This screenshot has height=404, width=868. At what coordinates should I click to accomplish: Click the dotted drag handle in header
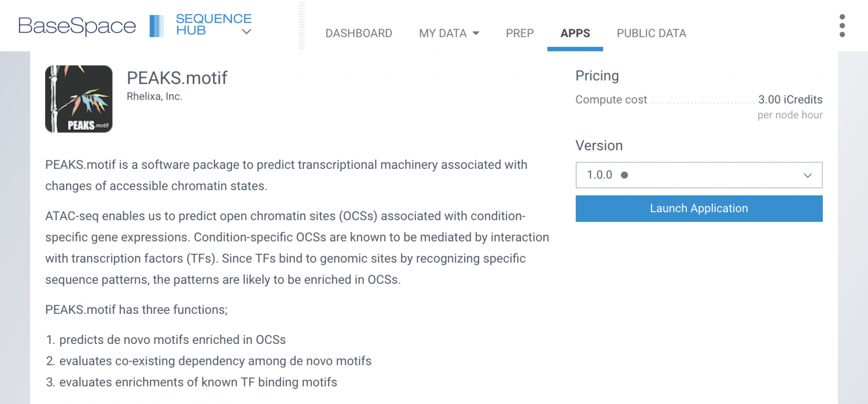tap(301, 26)
